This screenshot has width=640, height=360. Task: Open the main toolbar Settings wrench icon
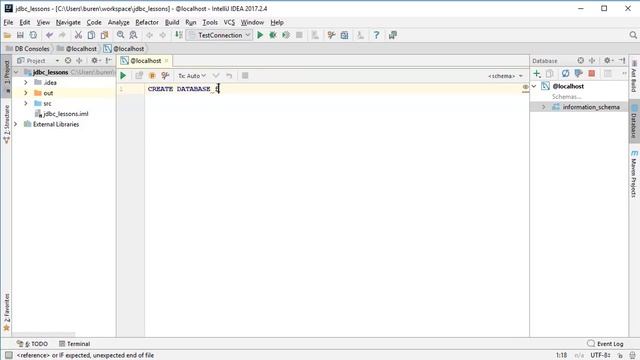pos(331,35)
